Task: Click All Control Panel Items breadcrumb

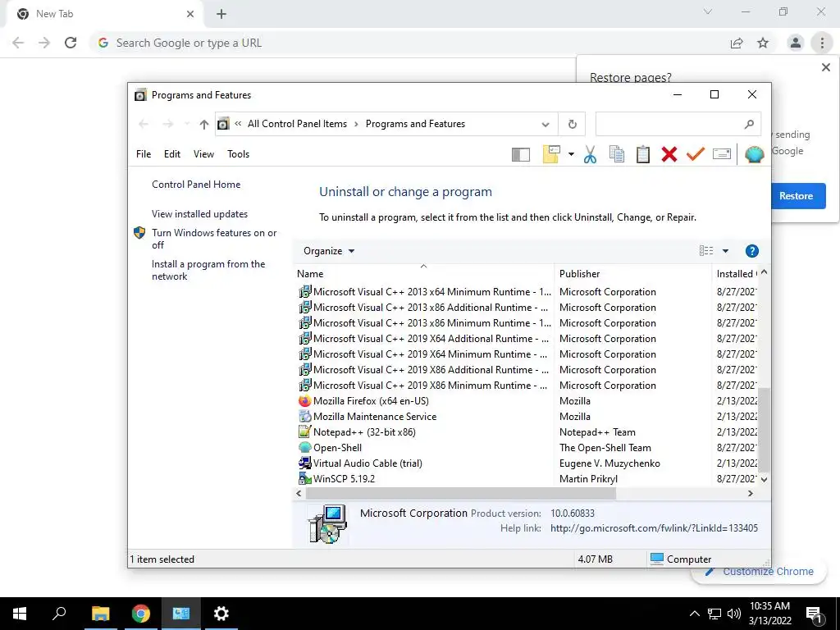Action: [x=297, y=124]
